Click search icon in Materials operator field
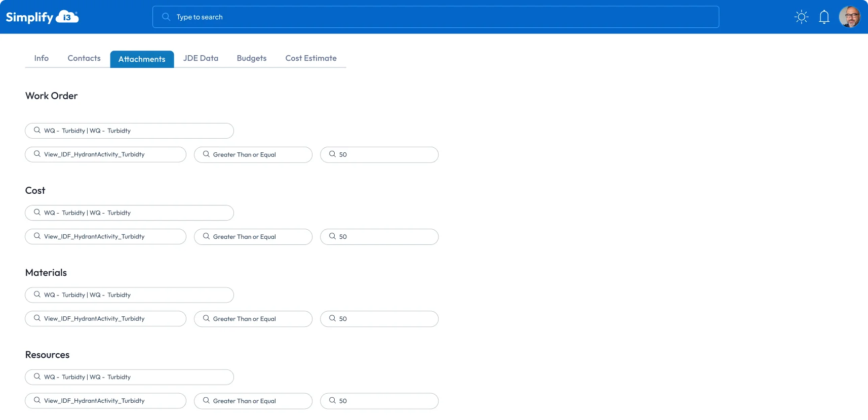868x420 pixels. pos(206,318)
